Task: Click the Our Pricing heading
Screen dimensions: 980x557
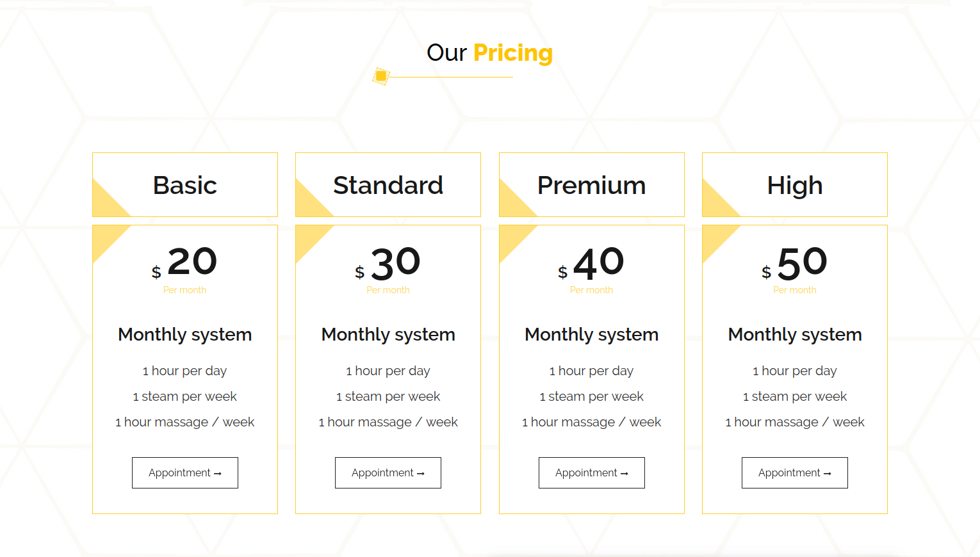Action: pyautogui.click(x=490, y=53)
